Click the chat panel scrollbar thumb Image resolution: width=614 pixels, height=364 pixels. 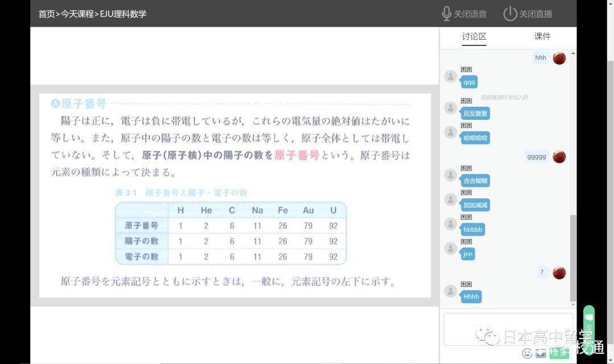(573, 258)
